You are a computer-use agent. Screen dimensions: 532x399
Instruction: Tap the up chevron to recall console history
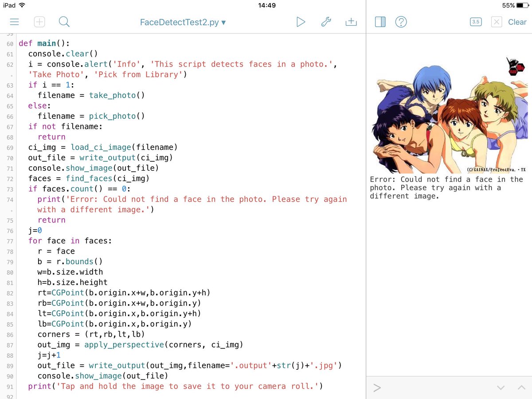522,388
